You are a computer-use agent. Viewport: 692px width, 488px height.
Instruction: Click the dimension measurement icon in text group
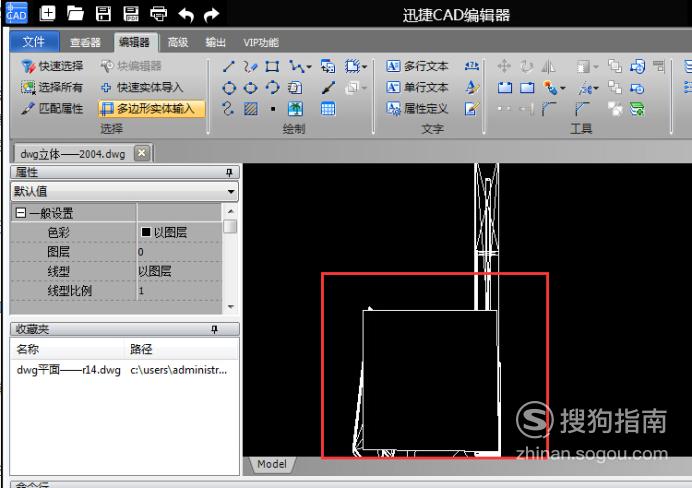point(472,66)
